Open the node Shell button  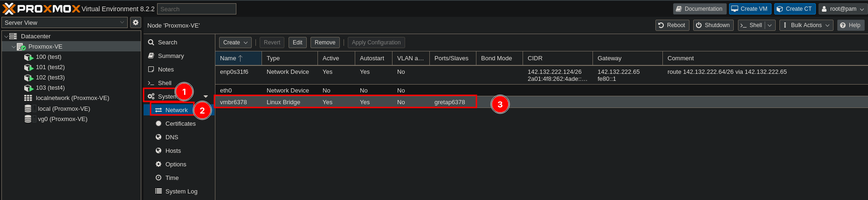click(x=751, y=25)
